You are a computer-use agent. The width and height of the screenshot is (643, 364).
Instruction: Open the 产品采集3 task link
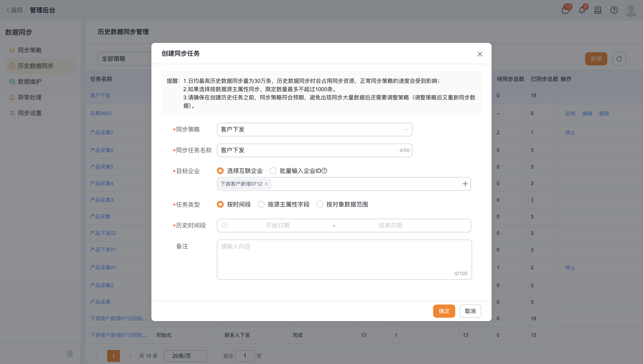(102, 200)
